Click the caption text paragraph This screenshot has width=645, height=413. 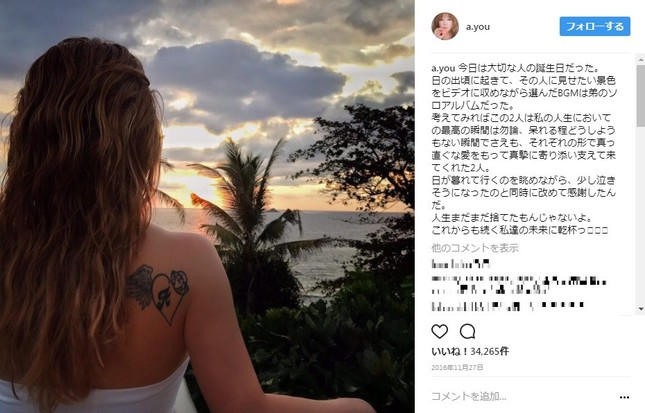(x=523, y=149)
